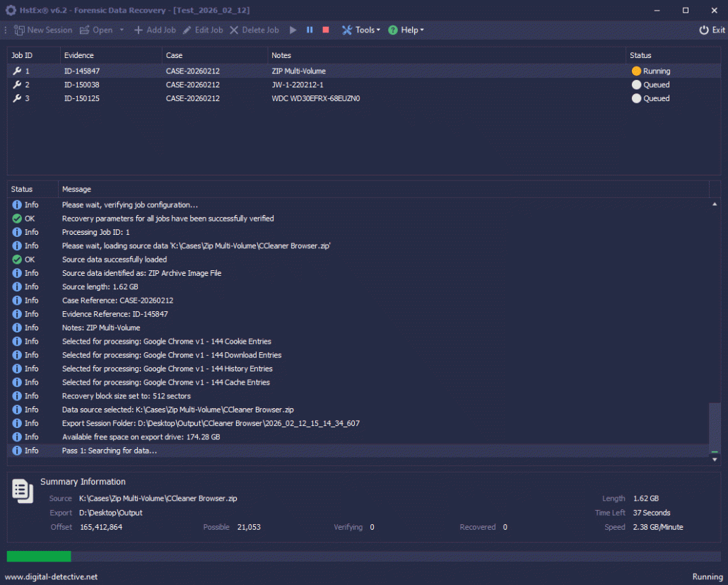Image resolution: width=728 pixels, height=585 pixels.
Task: Open the Tools dropdown menu
Action: pyautogui.click(x=360, y=30)
